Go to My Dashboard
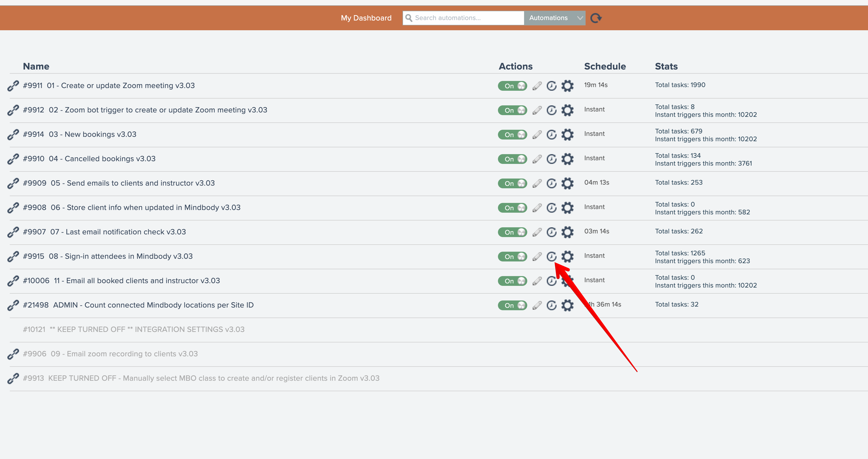 pyautogui.click(x=366, y=18)
